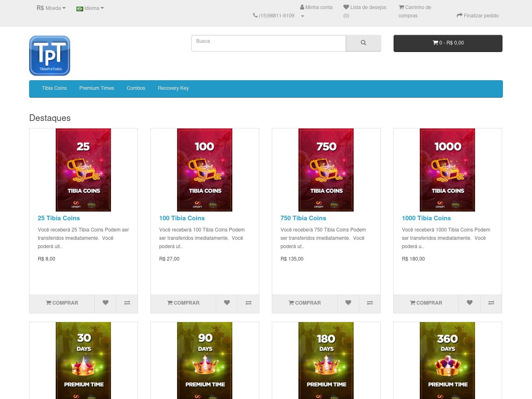This screenshot has height=399, width=532.
Task: Go to Finalizar pedido checkout
Action: tap(478, 16)
